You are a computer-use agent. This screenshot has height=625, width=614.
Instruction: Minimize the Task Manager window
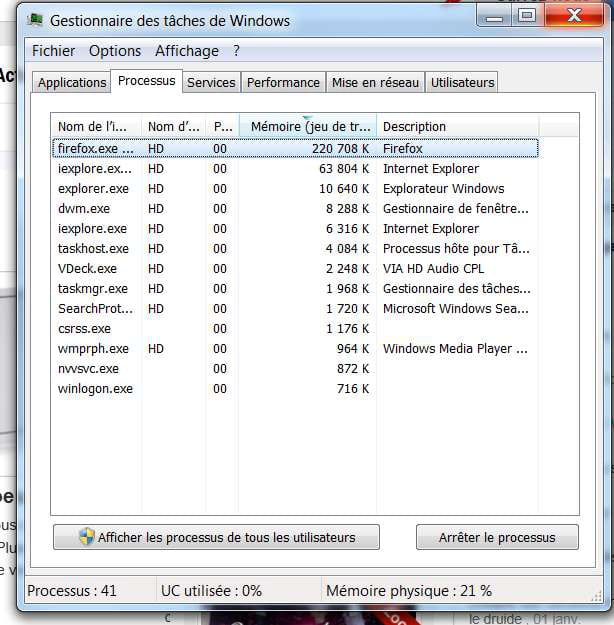[494, 17]
